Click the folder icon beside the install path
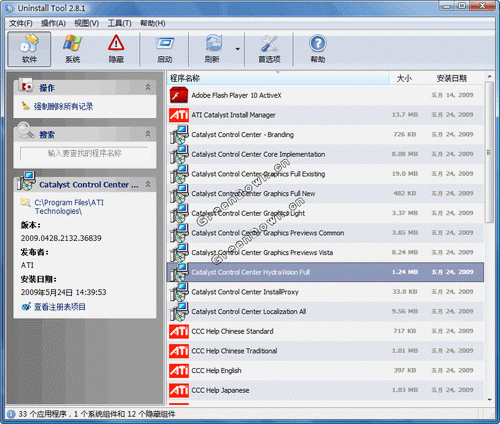Screen dimensions: 500x424 coord(26,202)
